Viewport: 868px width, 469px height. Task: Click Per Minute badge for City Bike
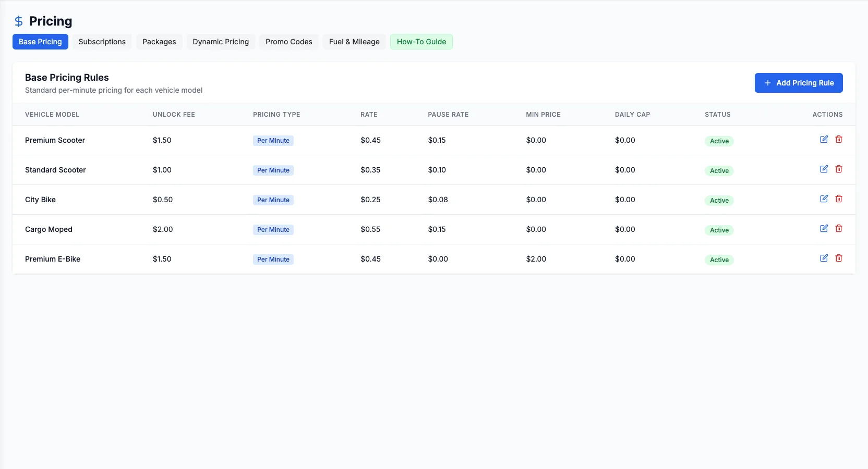point(273,200)
